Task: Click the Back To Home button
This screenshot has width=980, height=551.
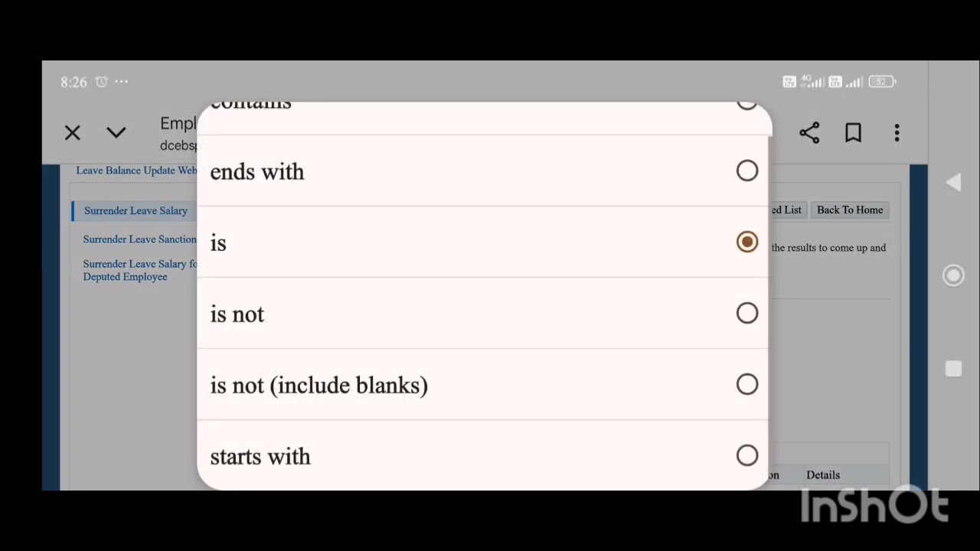Action: click(x=850, y=210)
